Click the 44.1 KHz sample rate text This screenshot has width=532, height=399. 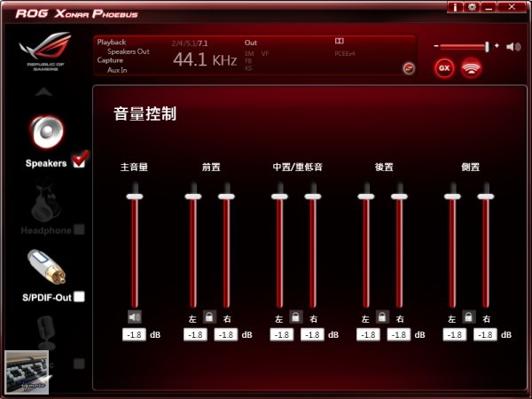[205, 59]
